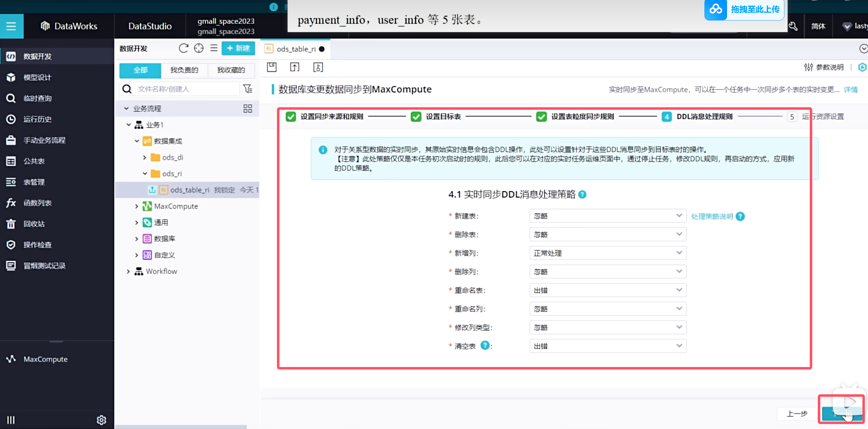Open the hamburger menu in the top-left corner
Image resolution: width=868 pixels, height=429 pixels.
click(x=11, y=26)
